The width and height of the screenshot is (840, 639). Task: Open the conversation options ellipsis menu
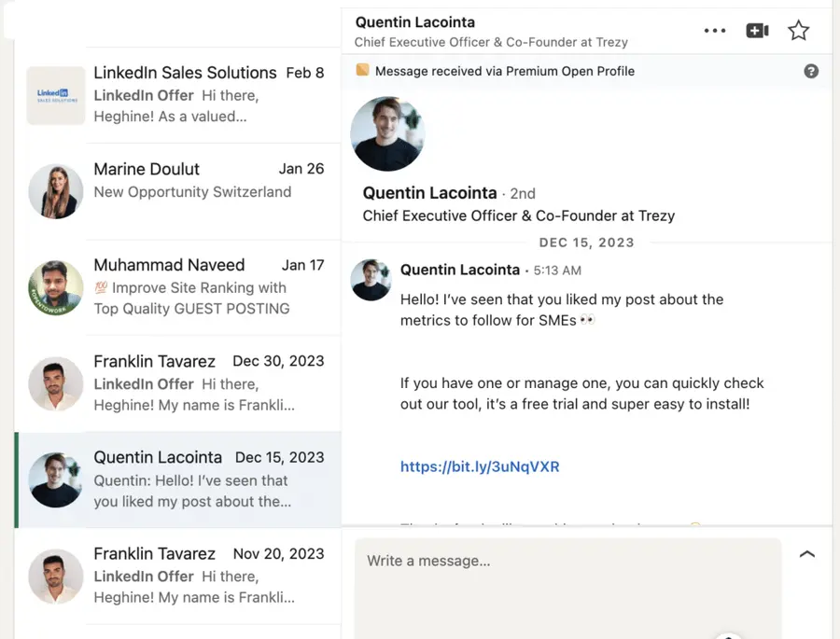[x=714, y=30]
